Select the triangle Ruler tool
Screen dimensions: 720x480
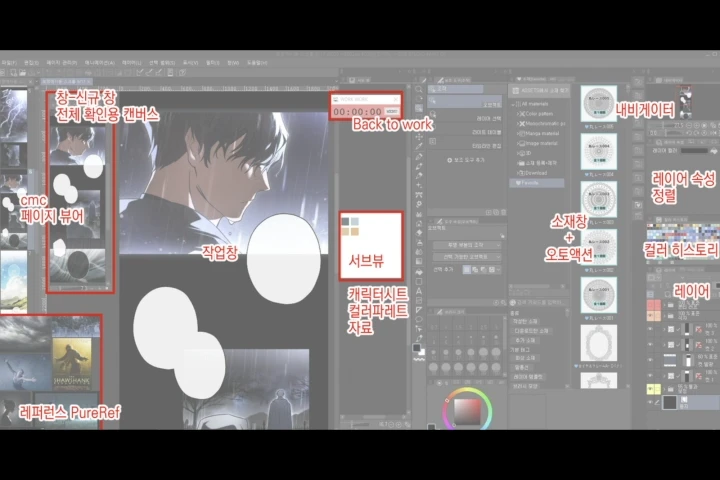pos(419,310)
